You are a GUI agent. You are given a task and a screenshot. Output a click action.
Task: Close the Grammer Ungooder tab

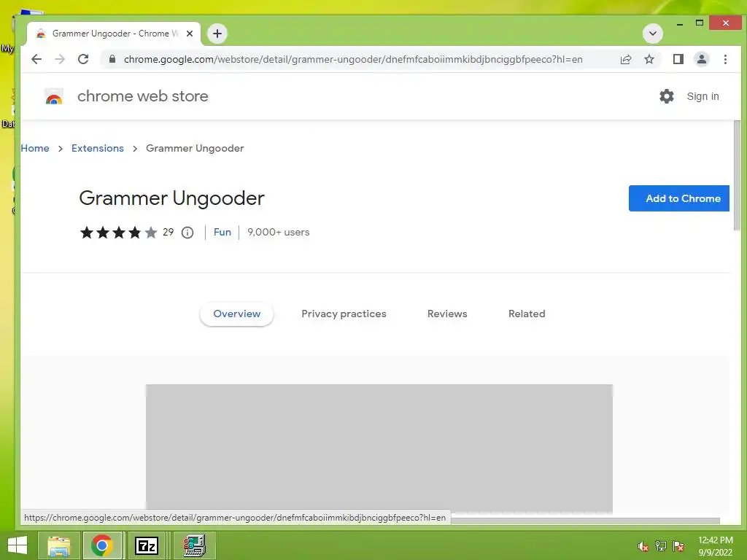click(190, 34)
